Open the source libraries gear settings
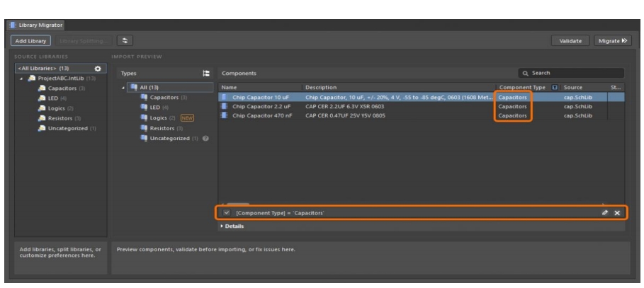 click(98, 69)
